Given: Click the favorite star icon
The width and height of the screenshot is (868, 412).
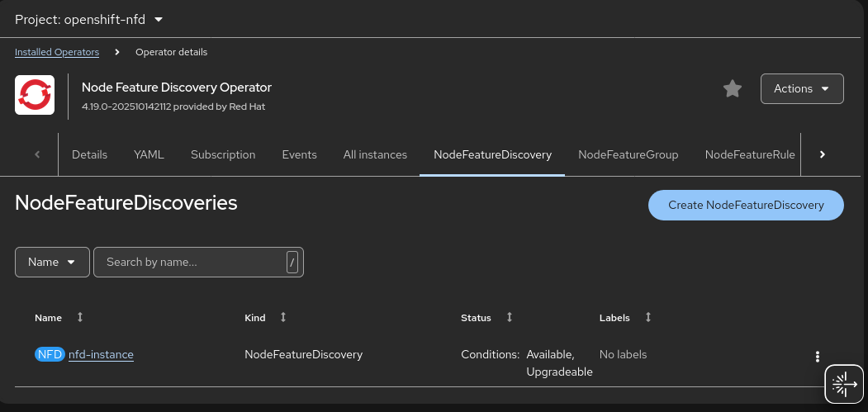Looking at the screenshot, I should point(732,89).
